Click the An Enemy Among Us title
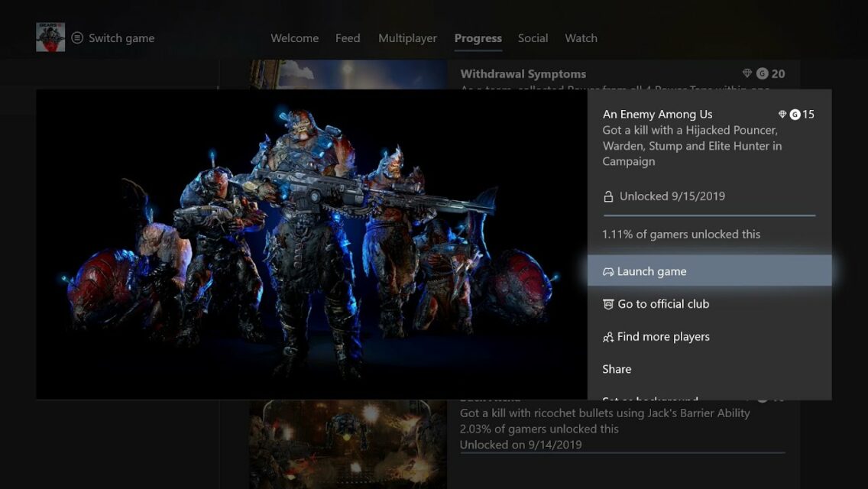Viewport: 868px width, 489px height. pos(657,115)
